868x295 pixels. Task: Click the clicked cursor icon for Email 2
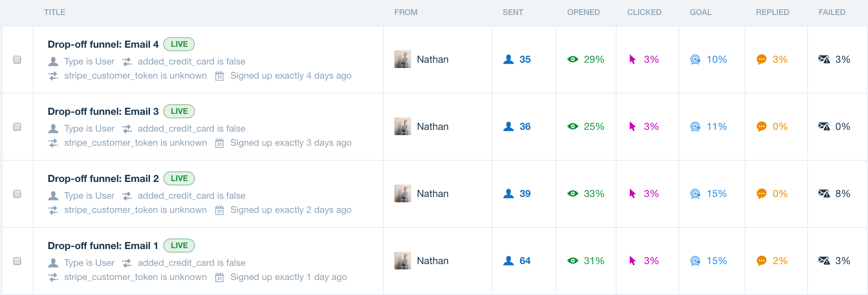(632, 193)
